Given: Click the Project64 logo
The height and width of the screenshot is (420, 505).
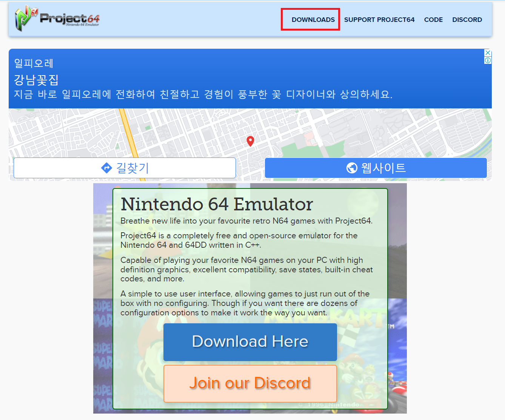Looking at the screenshot, I should (57, 19).
